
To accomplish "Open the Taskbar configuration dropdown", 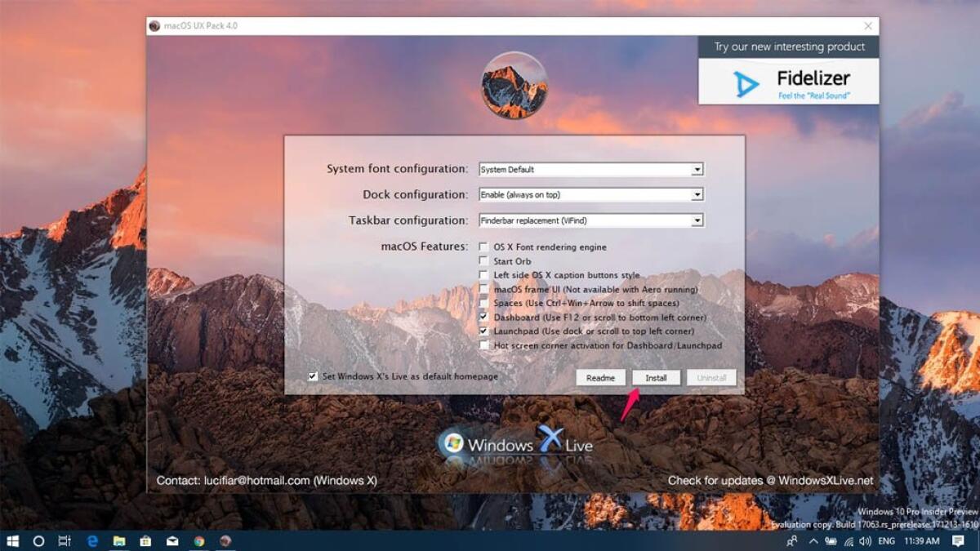I will (697, 220).
